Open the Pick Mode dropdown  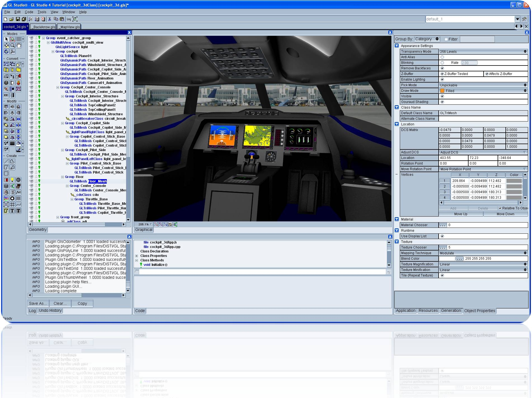pyautogui.click(x=483, y=85)
